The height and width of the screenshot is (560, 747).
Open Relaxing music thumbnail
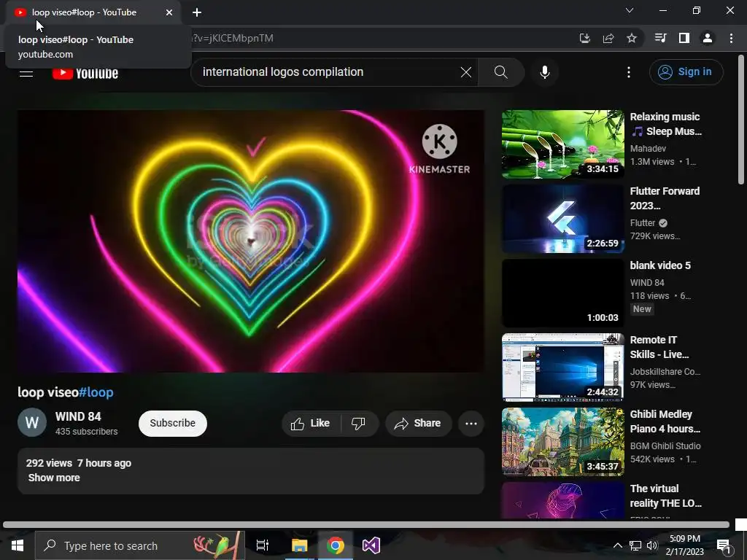pos(562,144)
